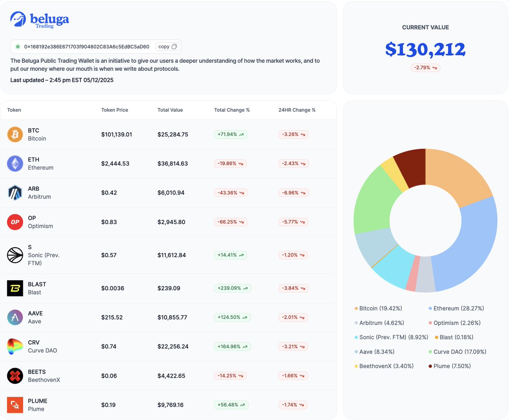Viewport: 509px width, 420px height.
Task: Click the $130,212 current value figure
Action: pos(425,50)
